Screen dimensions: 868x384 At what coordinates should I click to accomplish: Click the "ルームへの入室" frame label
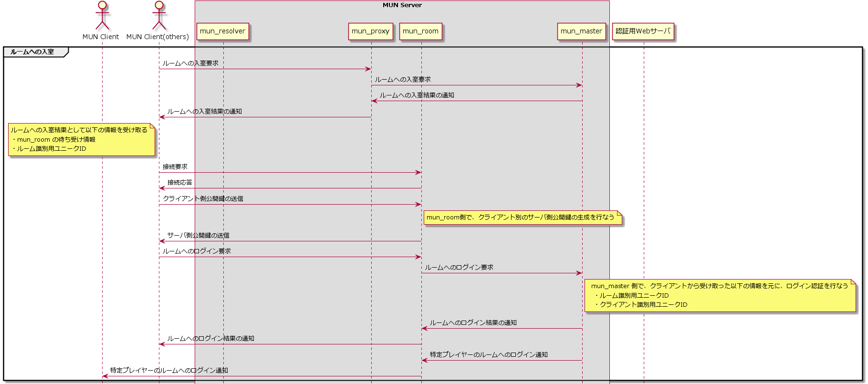point(32,52)
